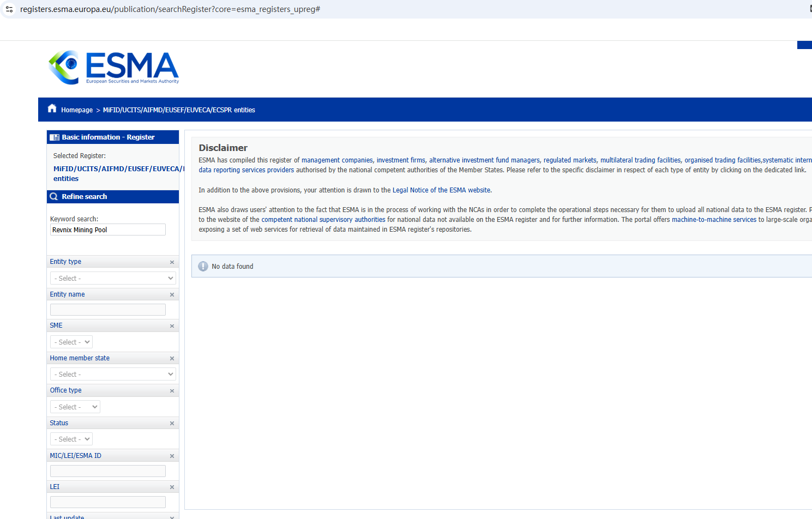812x519 pixels.
Task: Click the Disclaimer heading
Action: (223, 148)
